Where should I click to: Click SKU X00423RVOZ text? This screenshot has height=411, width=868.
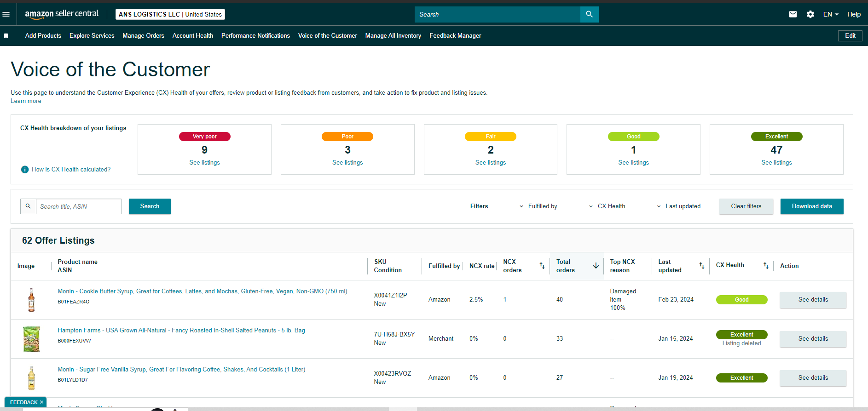coord(393,374)
